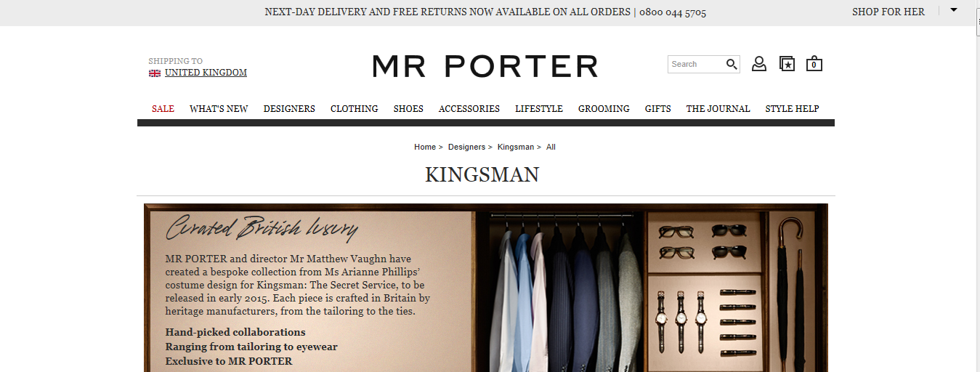Screen dimensions: 980x372
Task: Open the Grooming menu
Action: click(x=604, y=109)
